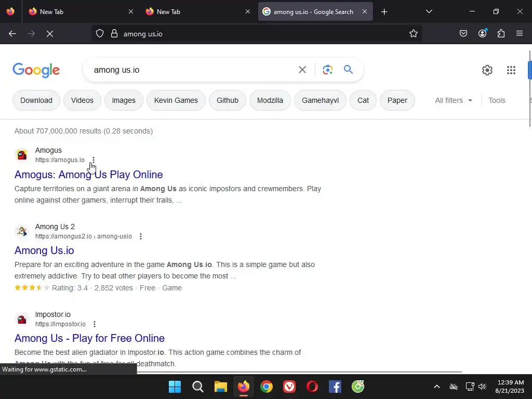This screenshot has height=399, width=532.
Task: Expand the All filters dropdown
Action: click(454, 100)
